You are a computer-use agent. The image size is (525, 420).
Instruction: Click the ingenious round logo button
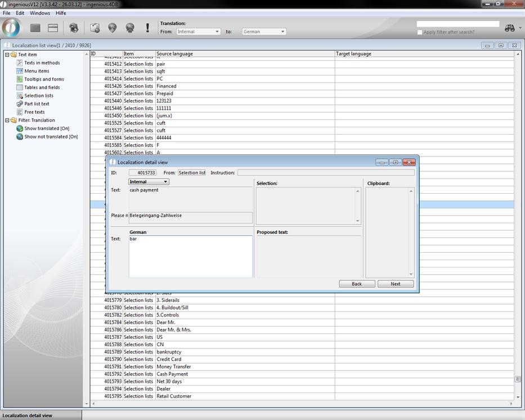[11, 28]
